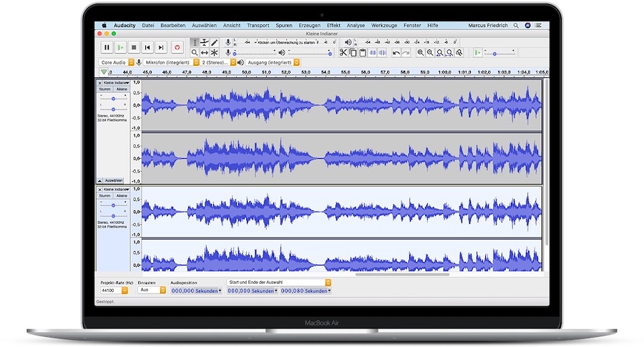Click the Copy icon

click(x=353, y=52)
